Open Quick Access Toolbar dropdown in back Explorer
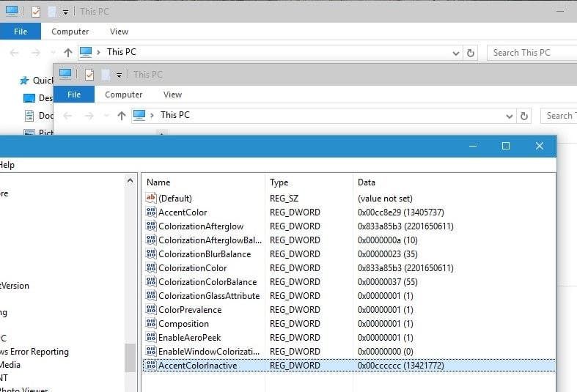 pyautogui.click(x=65, y=12)
